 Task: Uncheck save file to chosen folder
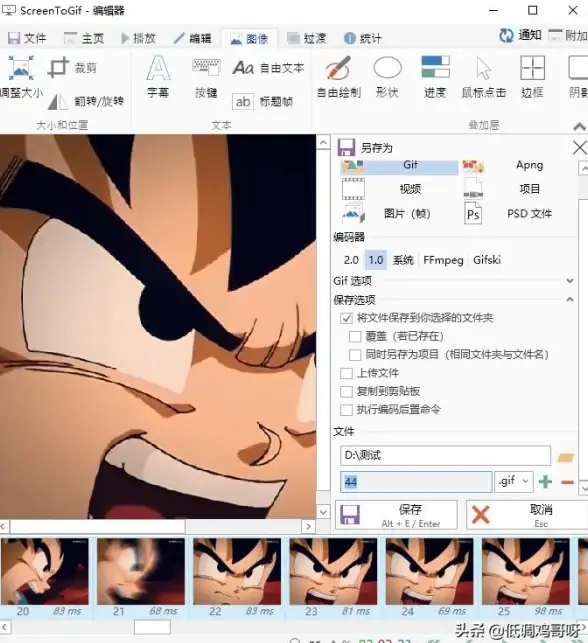[x=347, y=318]
